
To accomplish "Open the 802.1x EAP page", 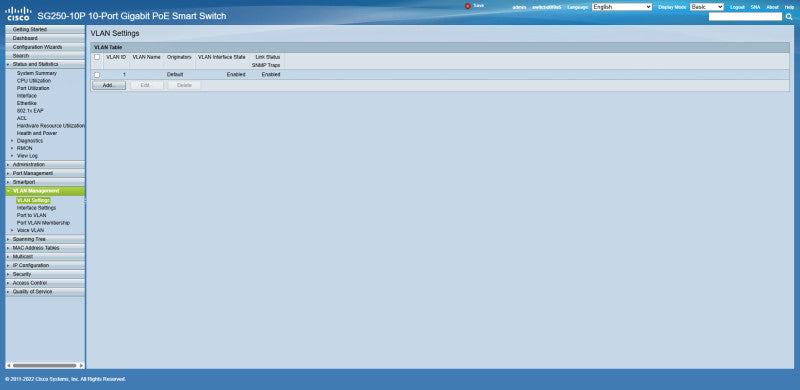I will 30,111.
